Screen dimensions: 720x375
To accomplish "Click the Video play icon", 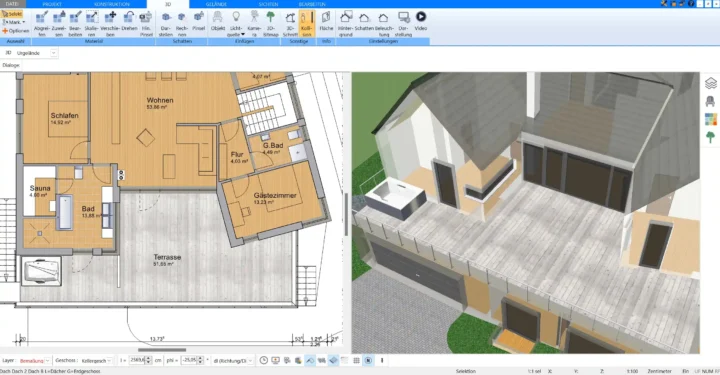I will (x=421, y=21).
